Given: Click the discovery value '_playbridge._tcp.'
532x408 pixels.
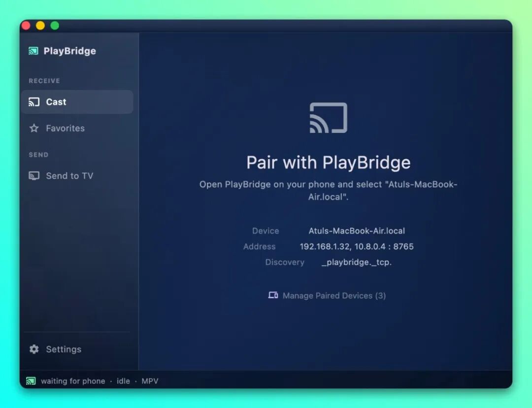Looking at the screenshot, I should pos(357,262).
